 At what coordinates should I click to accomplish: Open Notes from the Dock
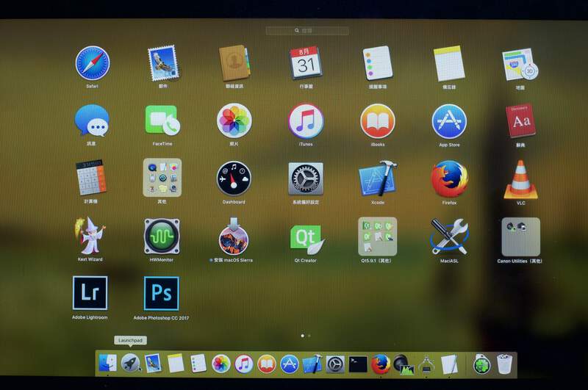[x=176, y=363]
